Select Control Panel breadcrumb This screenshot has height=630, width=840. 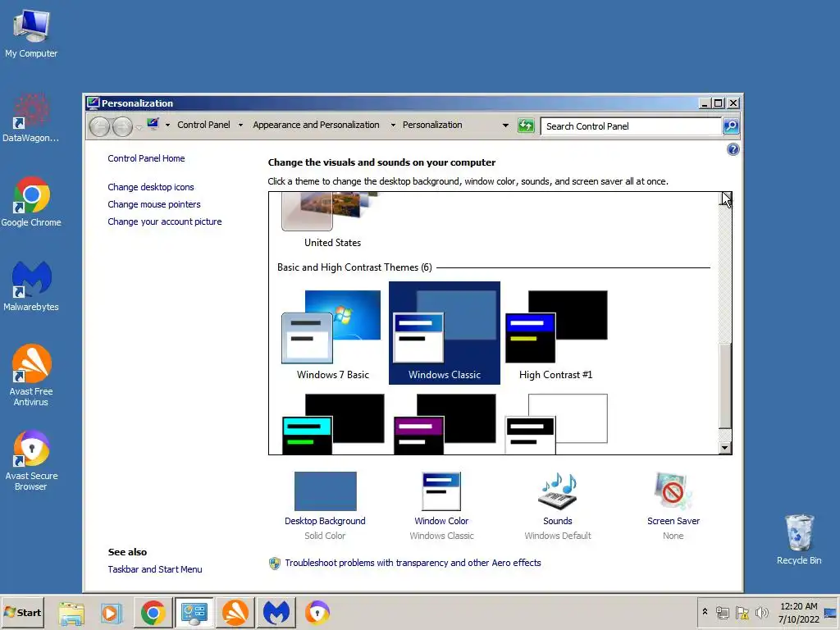[x=203, y=125]
